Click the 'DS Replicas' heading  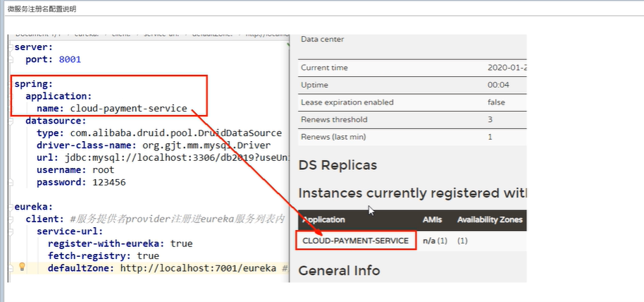[x=338, y=165]
